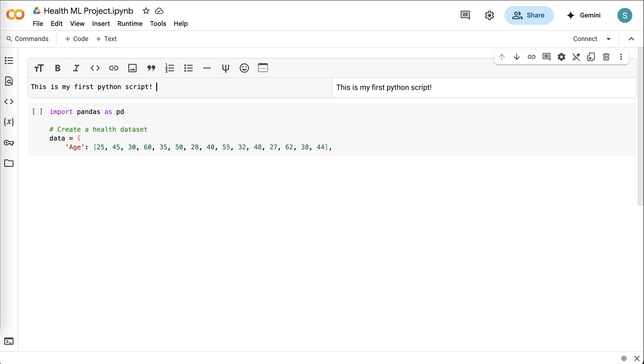644x364 pixels.
Task: Delete the current cell
Action: (x=606, y=57)
